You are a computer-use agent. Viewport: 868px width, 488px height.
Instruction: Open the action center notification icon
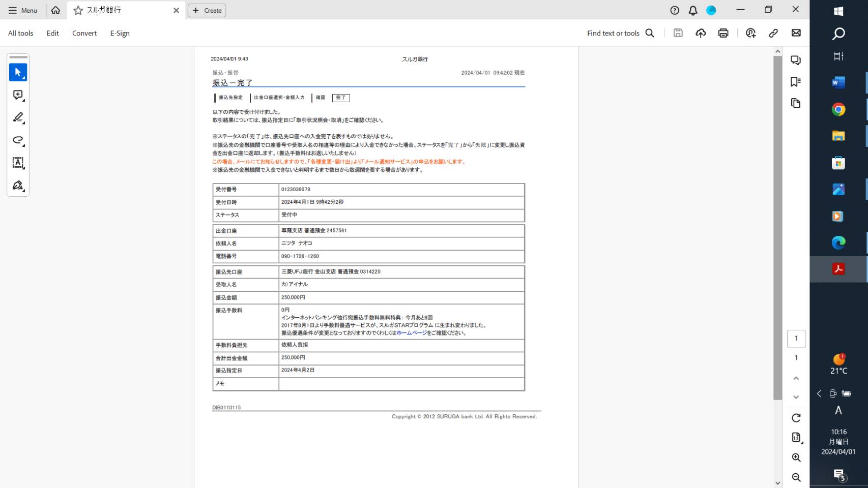click(839, 475)
